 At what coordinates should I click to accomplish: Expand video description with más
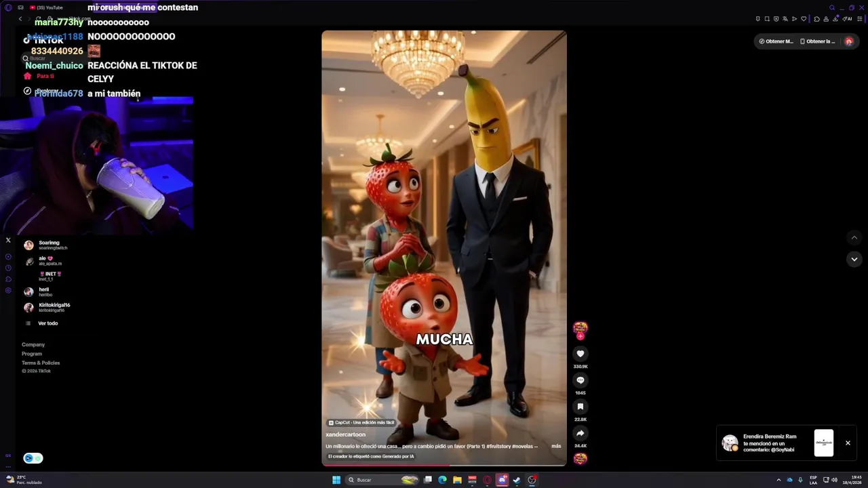556,446
